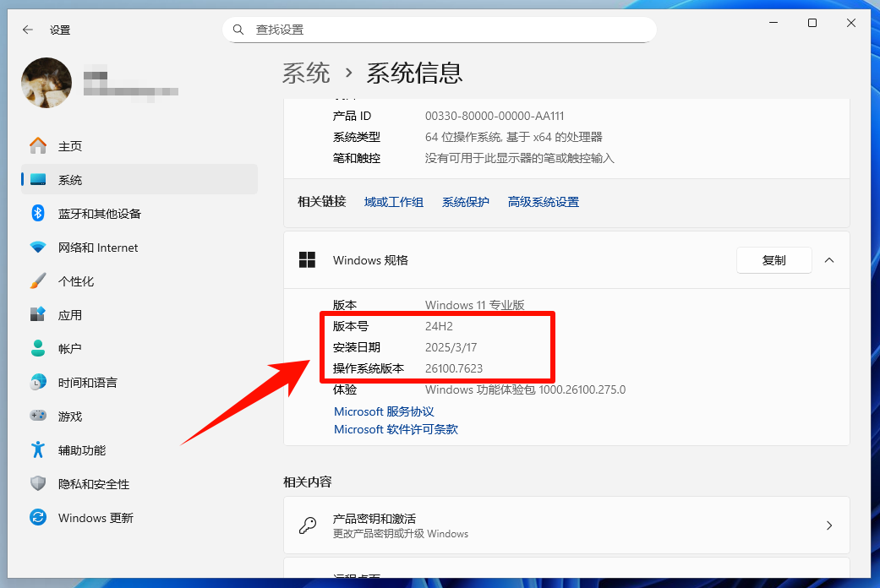Open Microsoft 服务协议 link
The height and width of the screenshot is (588, 880).
[384, 411]
